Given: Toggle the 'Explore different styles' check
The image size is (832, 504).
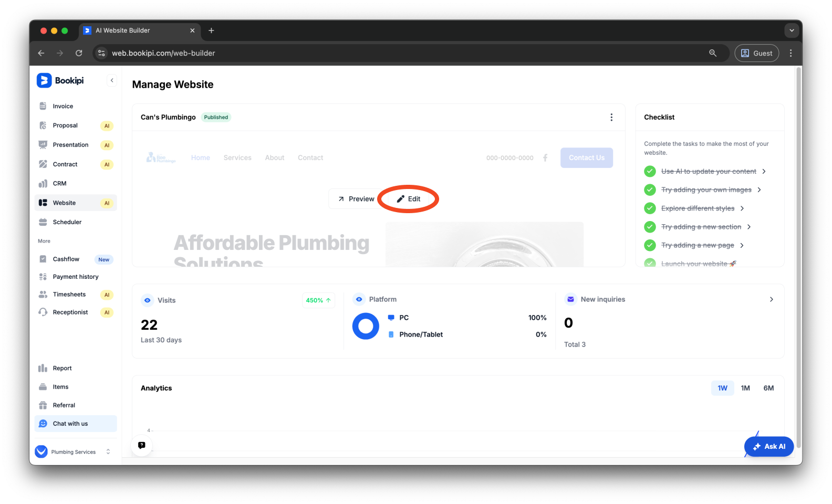Looking at the screenshot, I should pos(650,208).
